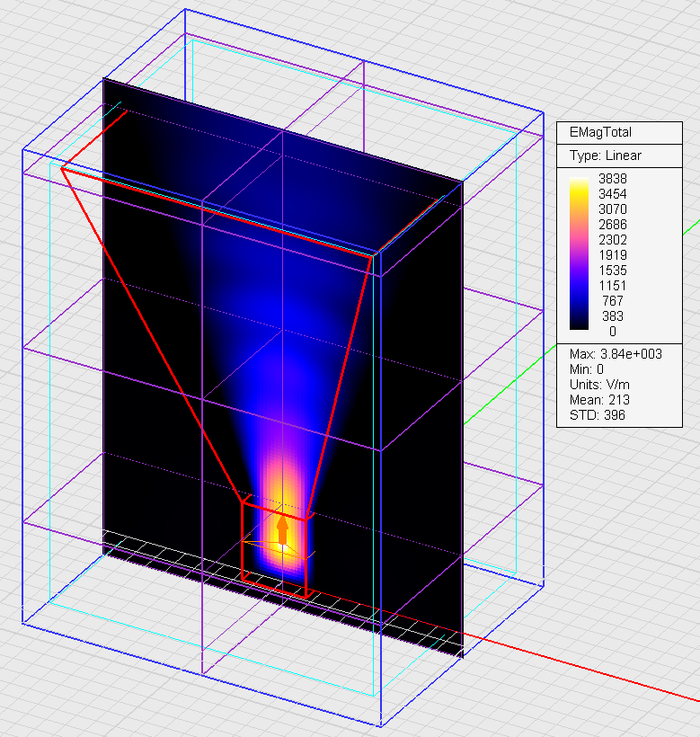700x737 pixels.
Task: Click the orange excitation arrow in the waveguide
Action: 282,530
